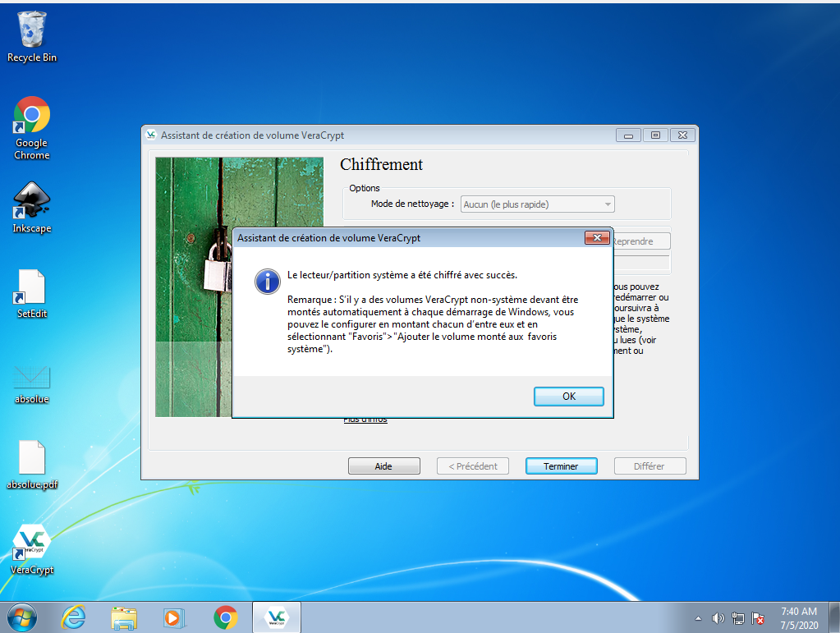Screen dimensions: 840x633
Task: Close the VeraCrypt wizard window
Action: [x=682, y=135]
